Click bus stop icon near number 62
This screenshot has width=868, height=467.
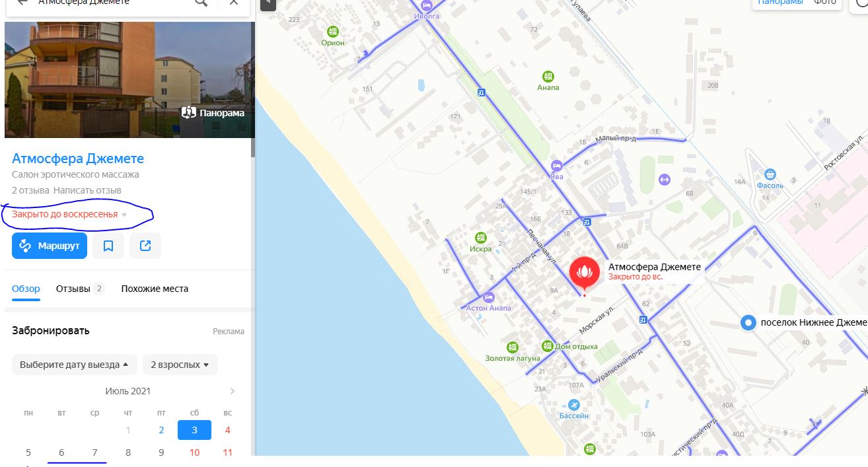tap(643, 320)
